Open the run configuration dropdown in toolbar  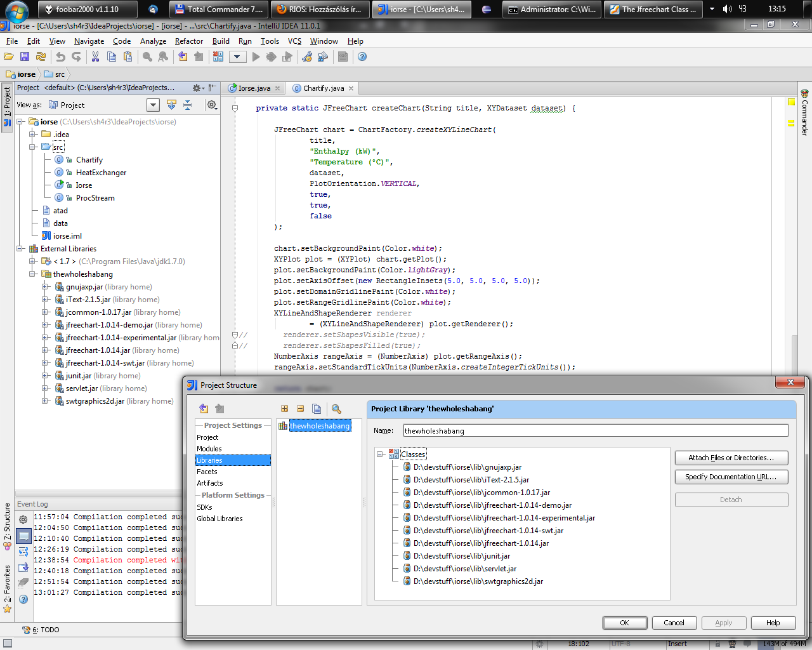[237, 56]
